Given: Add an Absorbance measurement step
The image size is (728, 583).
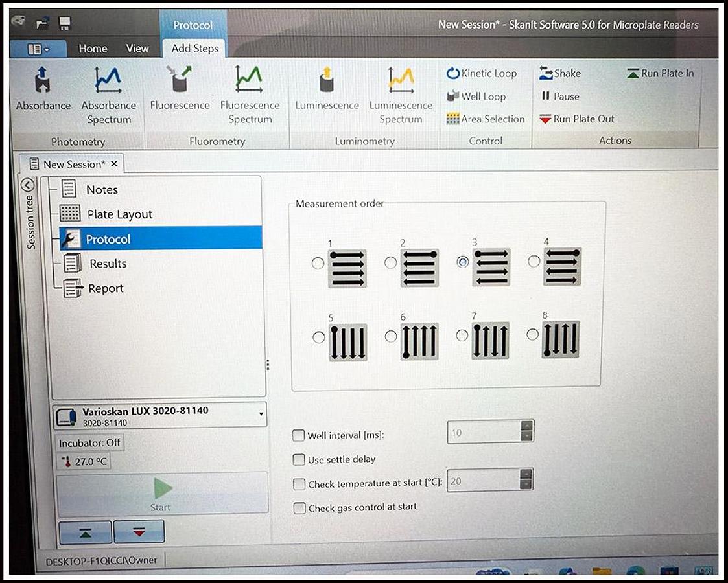Looking at the screenshot, I should point(43,89).
